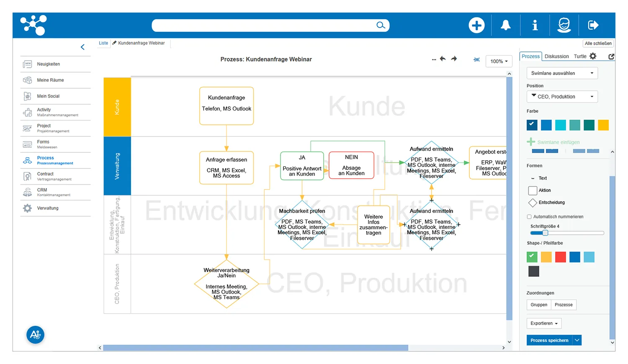This screenshot has height=364, width=628.
Task: Click the info icon in header
Action: pos(535,26)
